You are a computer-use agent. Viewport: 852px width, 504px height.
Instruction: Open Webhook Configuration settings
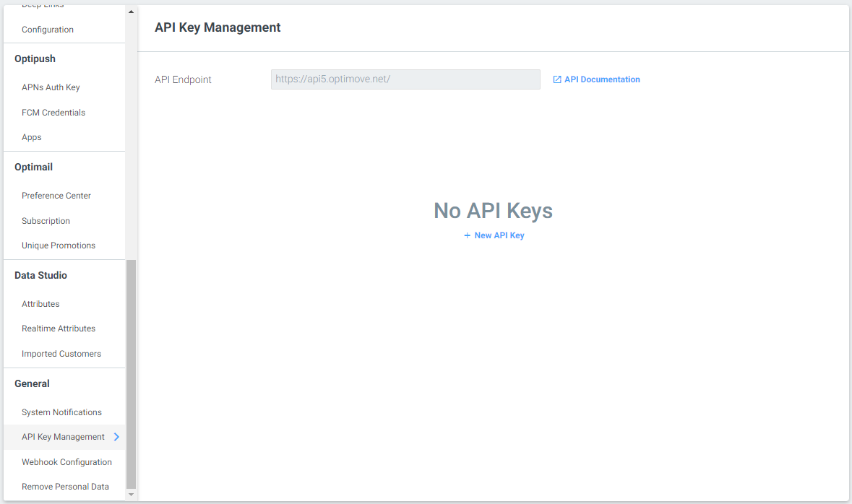[x=66, y=461]
